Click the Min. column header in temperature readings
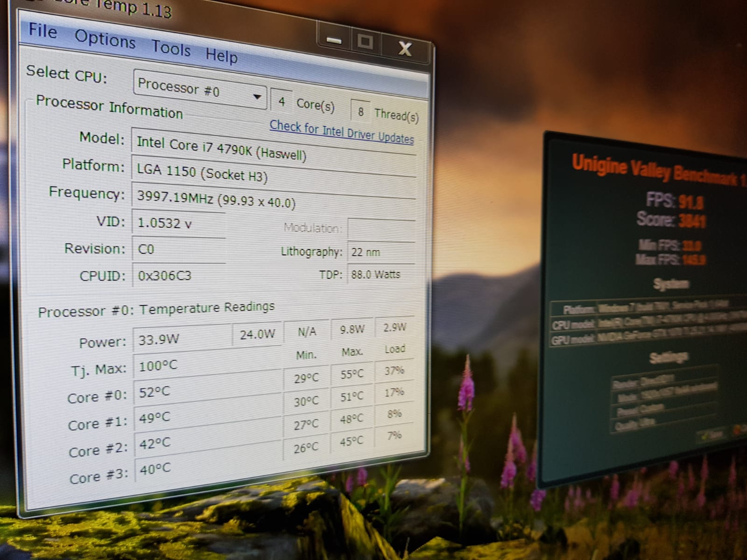747x560 pixels. click(x=306, y=355)
